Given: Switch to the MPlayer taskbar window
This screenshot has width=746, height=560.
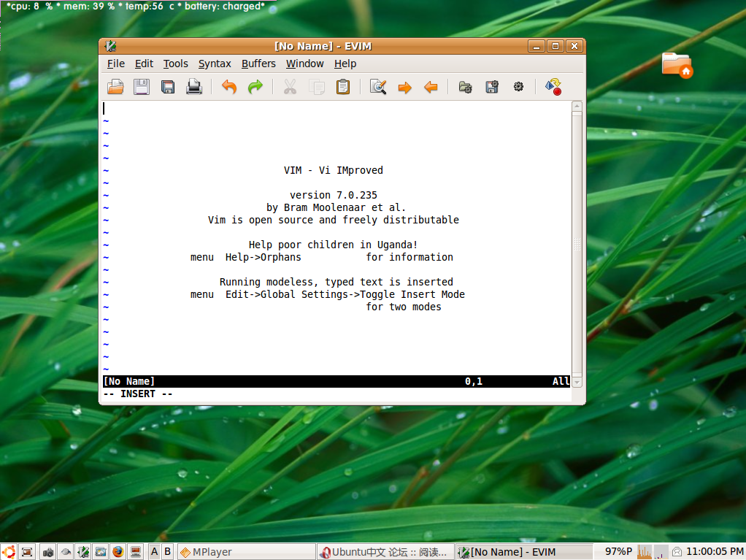Looking at the screenshot, I should [247, 552].
